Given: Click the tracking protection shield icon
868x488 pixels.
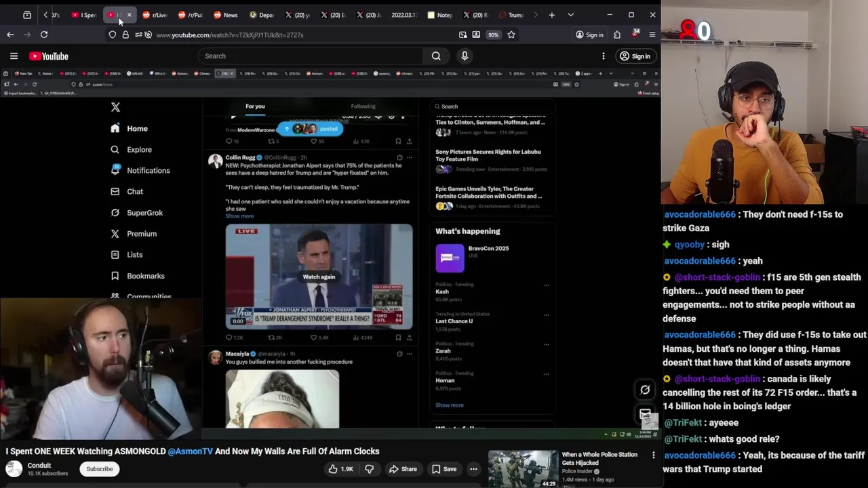Looking at the screenshot, I should 113,35.
